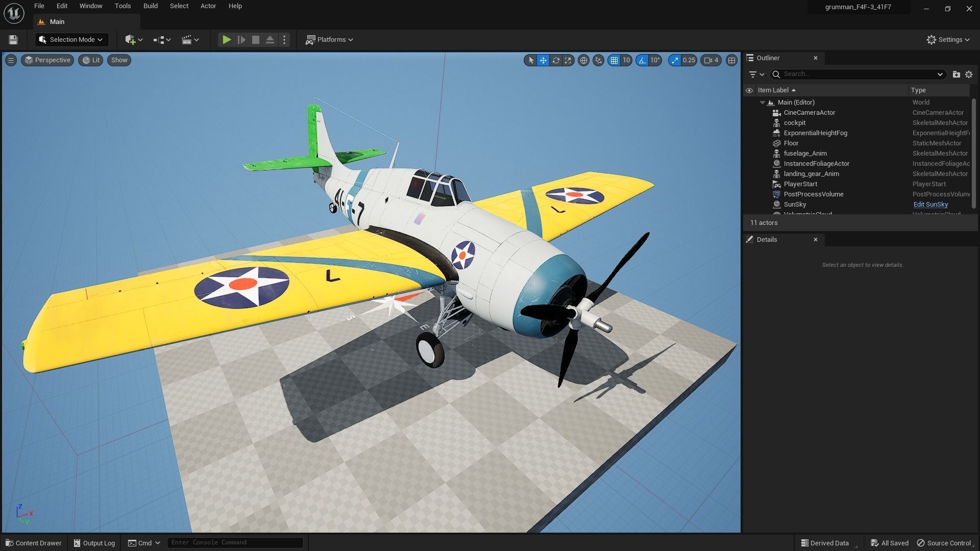Open the Selection Mode dropdown
The height and width of the screenshot is (551, 980).
(x=71, y=40)
